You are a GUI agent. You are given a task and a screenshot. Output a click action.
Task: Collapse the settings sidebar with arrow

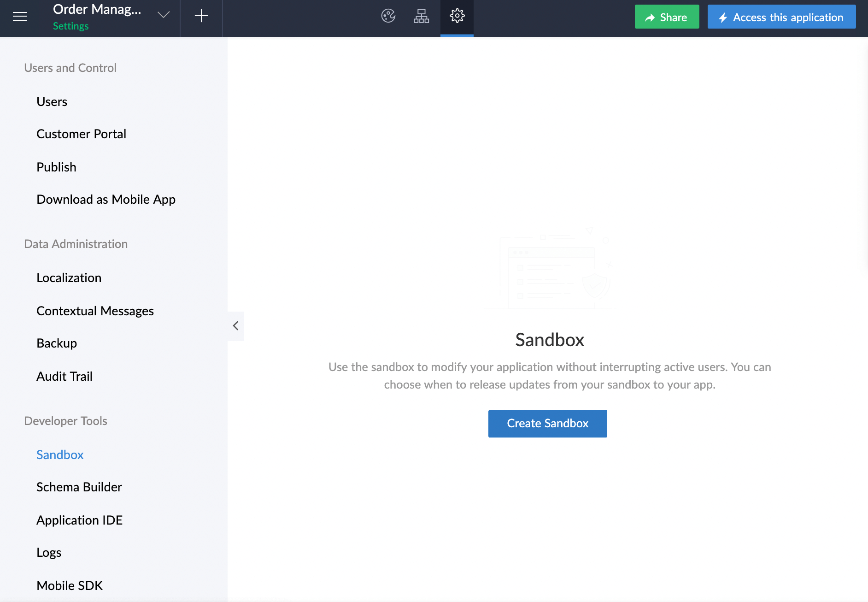pyautogui.click(x=235, y=326)
